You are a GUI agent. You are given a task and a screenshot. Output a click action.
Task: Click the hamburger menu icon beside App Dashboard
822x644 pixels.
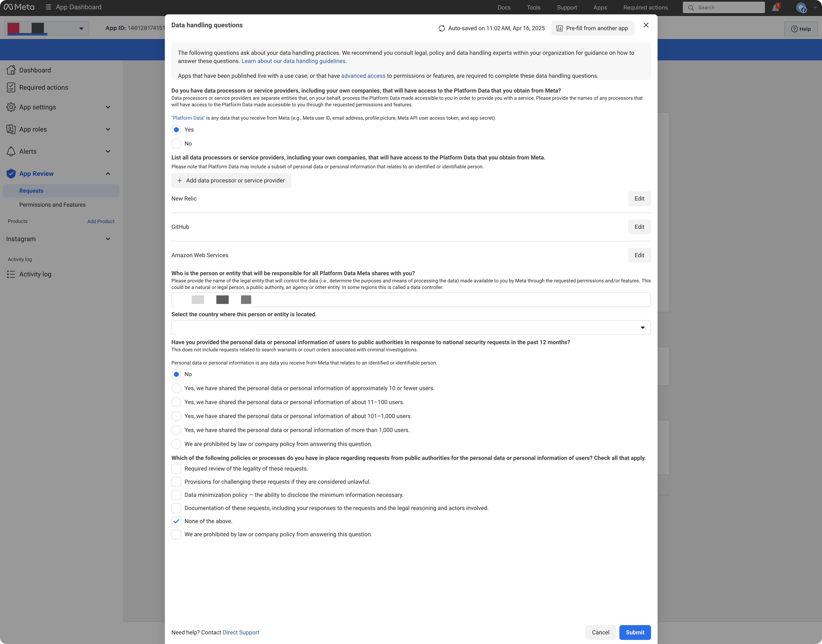pos(48,7)
